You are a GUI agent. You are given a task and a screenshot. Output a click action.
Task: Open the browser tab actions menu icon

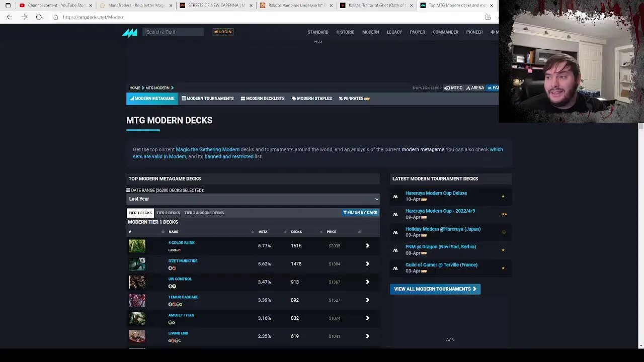tap(8, 6)
